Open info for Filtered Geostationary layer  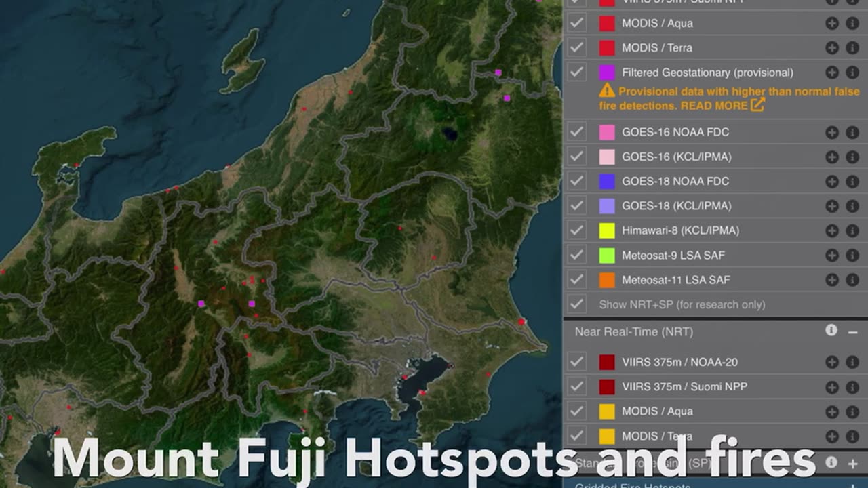coord(852,73)
